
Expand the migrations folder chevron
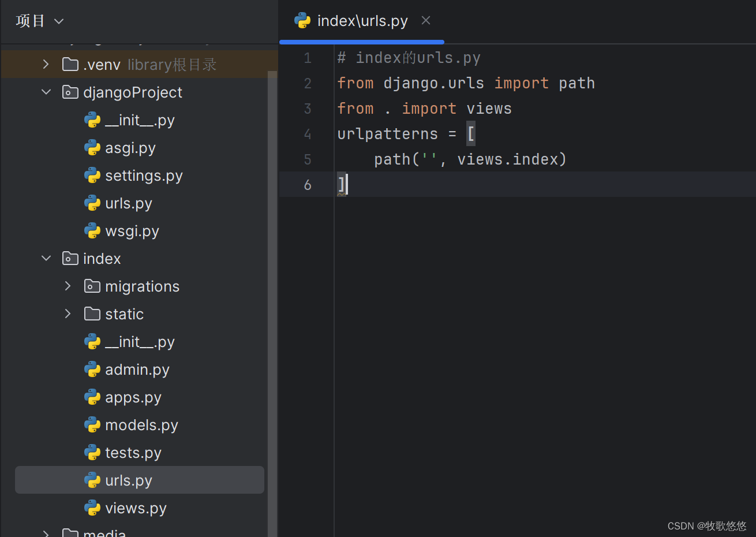(68, 286)
